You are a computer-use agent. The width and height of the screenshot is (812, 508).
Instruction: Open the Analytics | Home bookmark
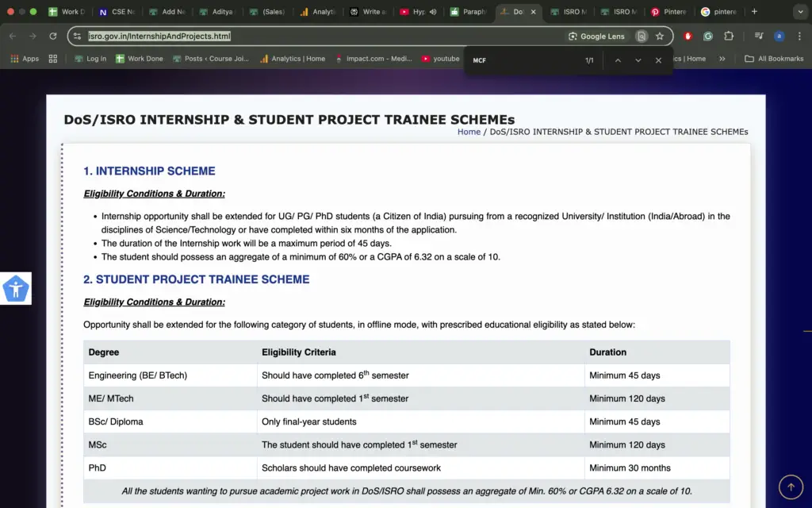[293, 59]
